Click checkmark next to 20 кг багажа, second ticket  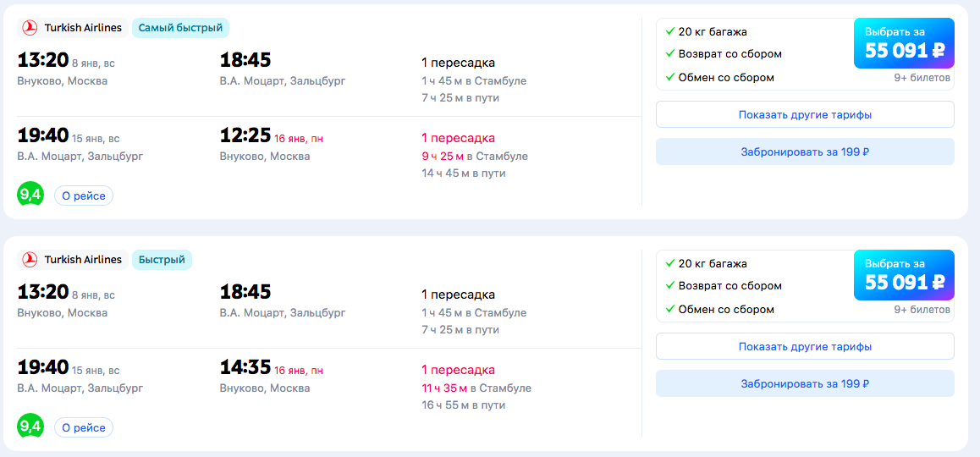point(670,264)
